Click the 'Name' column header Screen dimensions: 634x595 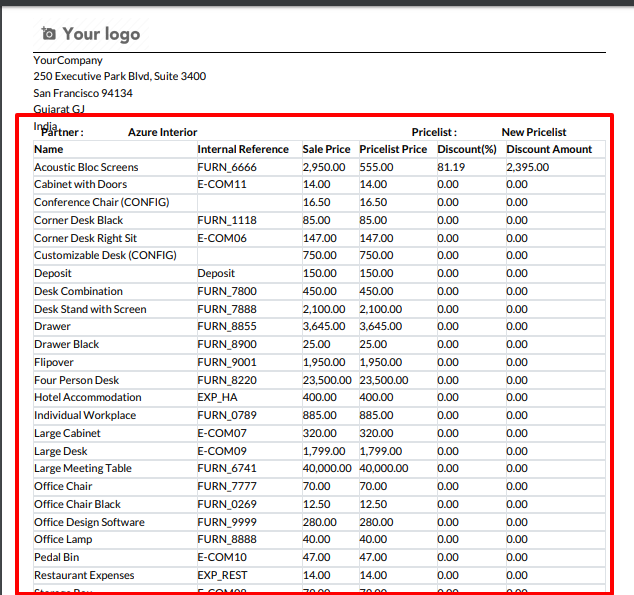[x=49, y=149]
